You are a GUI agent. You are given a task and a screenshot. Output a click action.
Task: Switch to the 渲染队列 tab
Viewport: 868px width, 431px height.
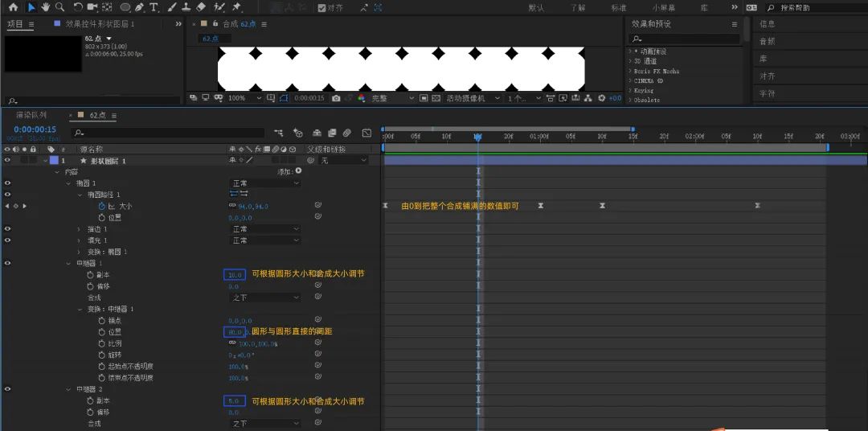tap(31, 115)
